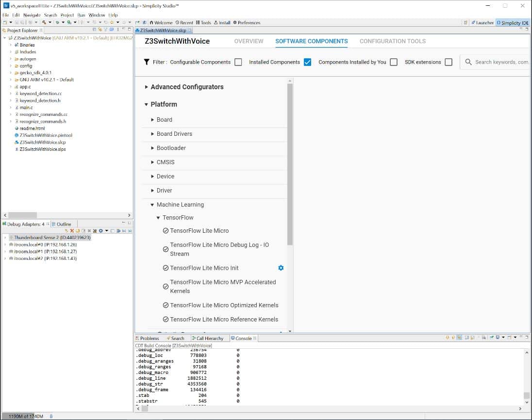Switch to the Problems tab
The image size is (532, 420).
point(147,339)
